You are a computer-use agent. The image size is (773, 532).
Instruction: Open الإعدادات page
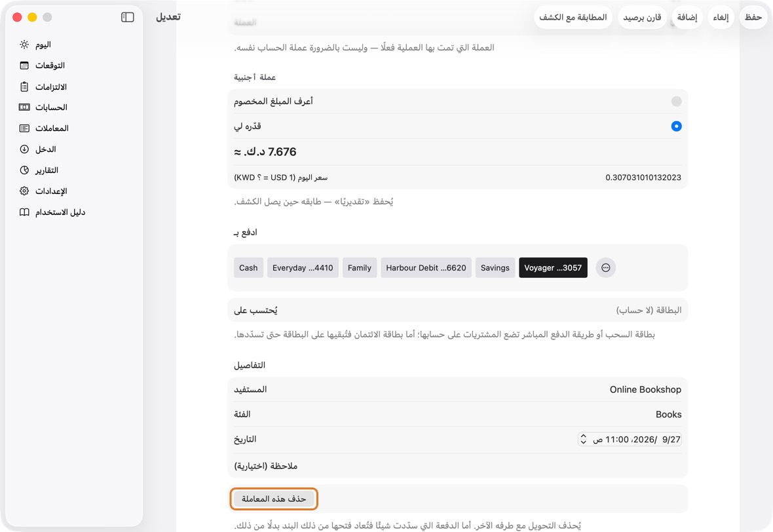coord(52,191)
